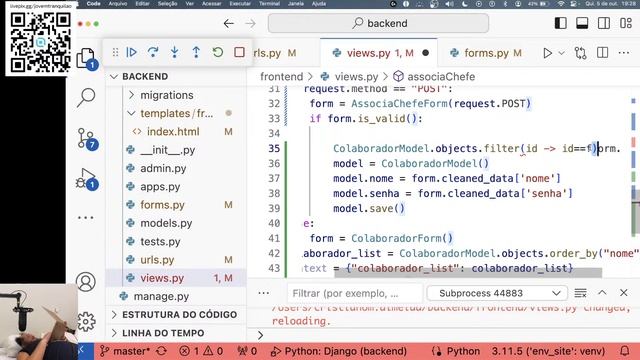Open the Subprocess 44883 dropdown
Screen dimensions: 640x360
pos(497,293)
